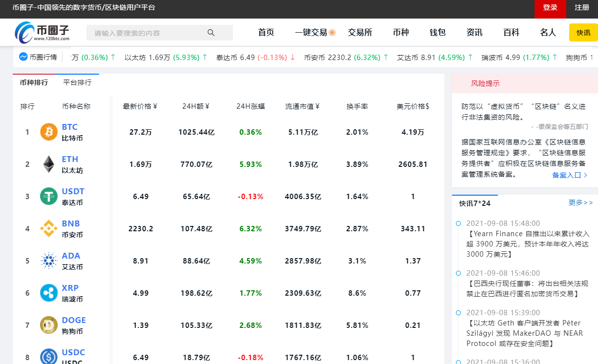This screenshot has width=598, height=364.
Task: Click the 瑞波币 4.99 ticker entry
Action: [x=519, y=57]
